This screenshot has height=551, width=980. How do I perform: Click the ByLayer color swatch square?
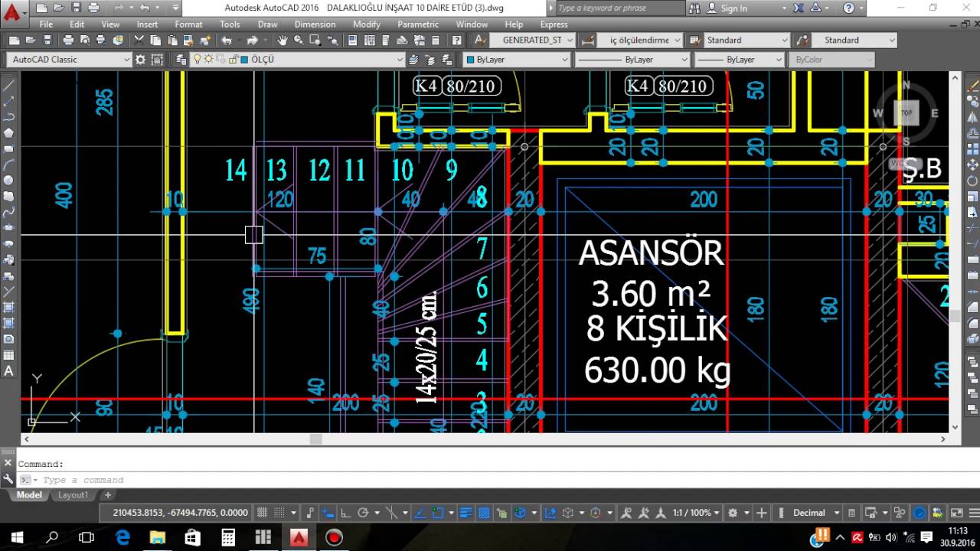point(469,59)
